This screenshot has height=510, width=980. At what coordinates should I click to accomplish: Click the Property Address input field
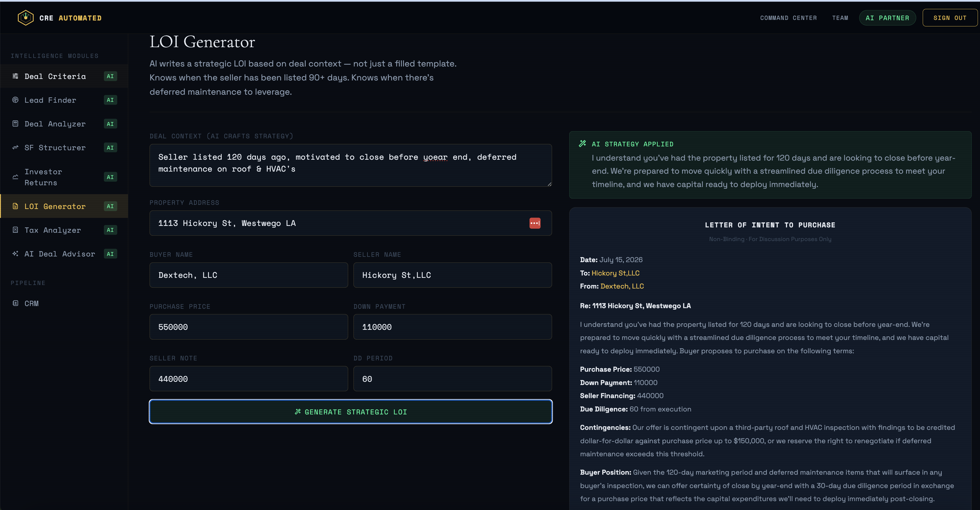point(351,223)
